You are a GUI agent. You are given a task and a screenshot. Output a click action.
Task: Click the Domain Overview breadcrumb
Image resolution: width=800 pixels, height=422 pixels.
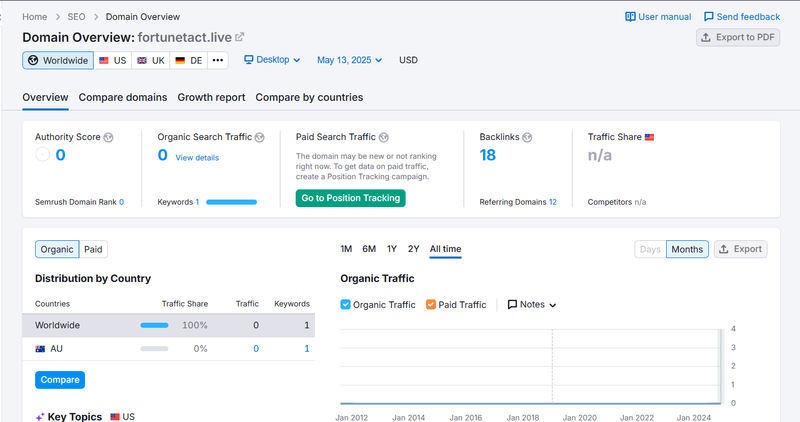tap(143, 17)
